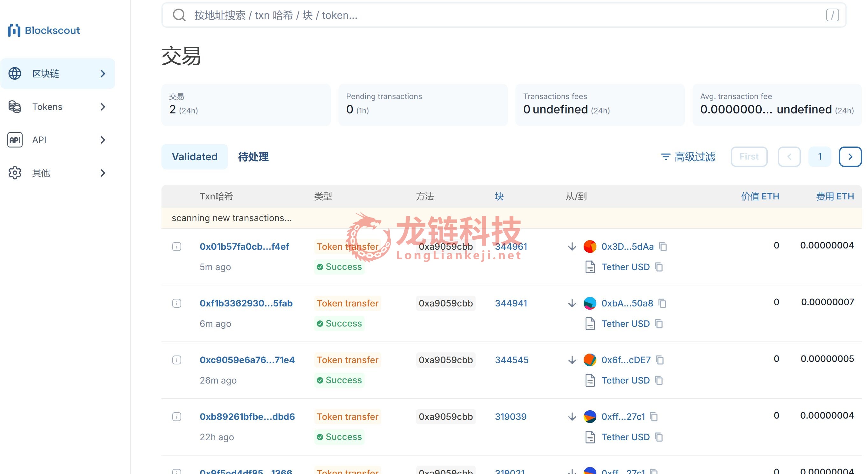Copy address 0x6f...cDE7 with the copy icon
The height and width of the screenshot is (474, 868).
660,360
